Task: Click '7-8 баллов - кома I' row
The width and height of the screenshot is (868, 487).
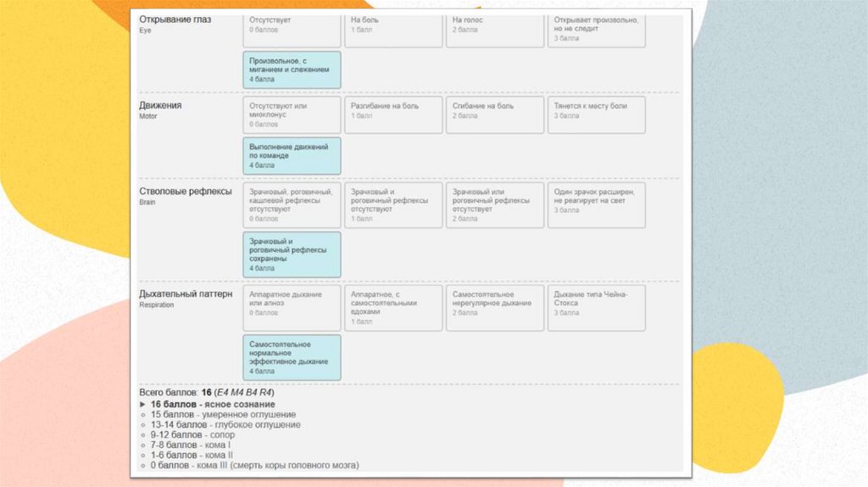Action: [191, 445]
